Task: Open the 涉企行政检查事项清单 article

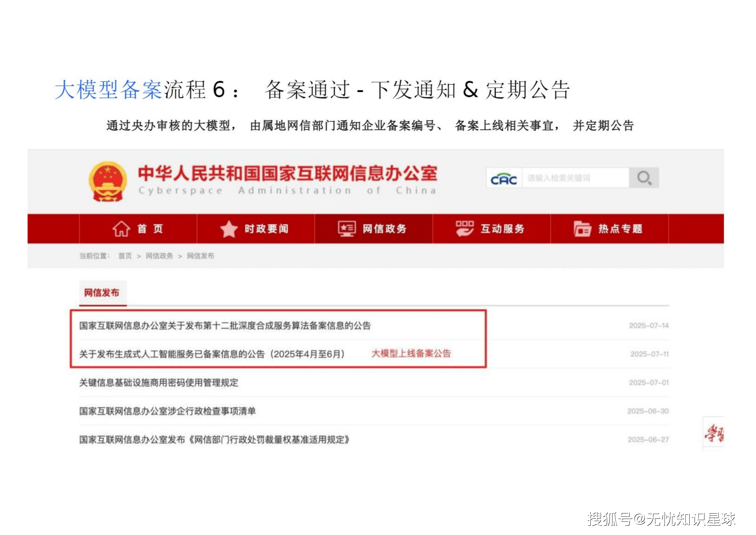Action: coord(167,411)
